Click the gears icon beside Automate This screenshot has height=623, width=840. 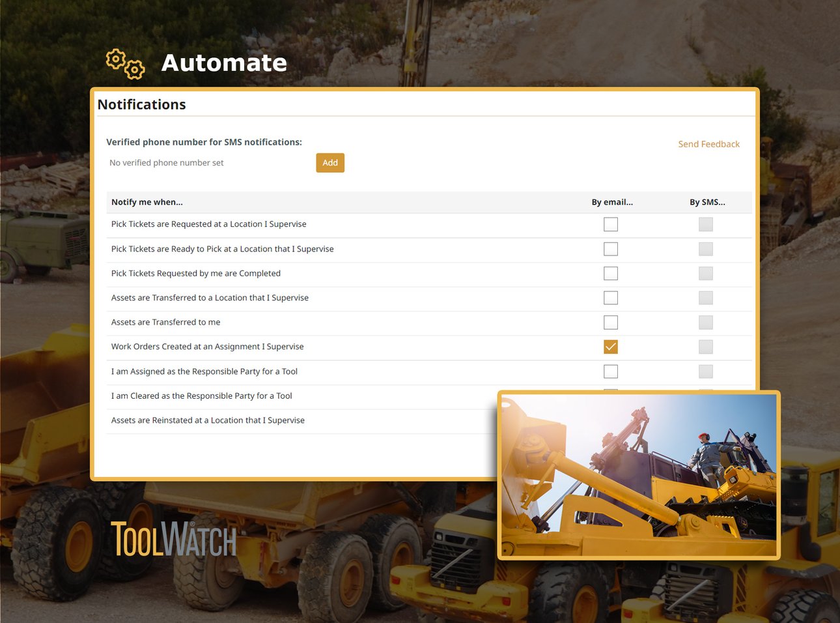tap(124, 63)
